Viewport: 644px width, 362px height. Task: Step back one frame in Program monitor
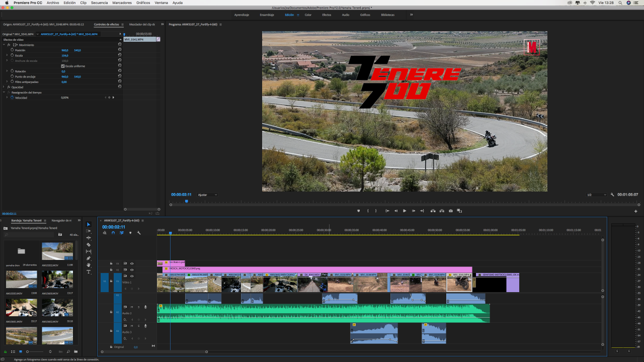click(x=396, y=211)
